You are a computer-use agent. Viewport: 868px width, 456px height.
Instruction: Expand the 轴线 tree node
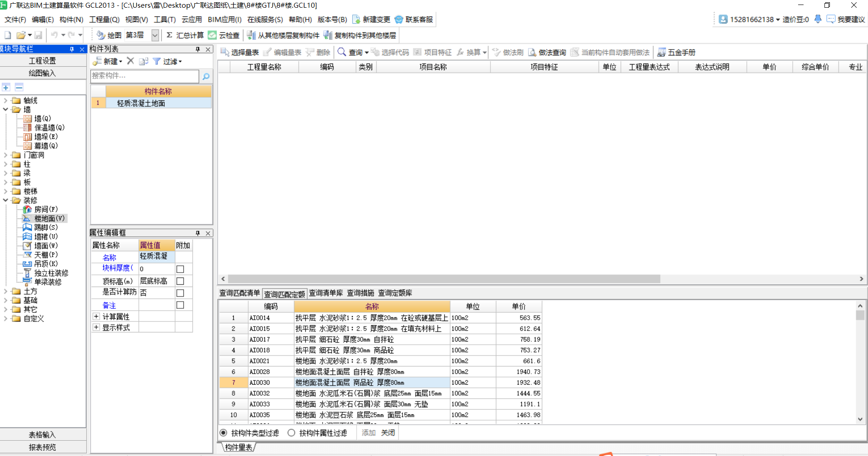(x=5, y=100)
